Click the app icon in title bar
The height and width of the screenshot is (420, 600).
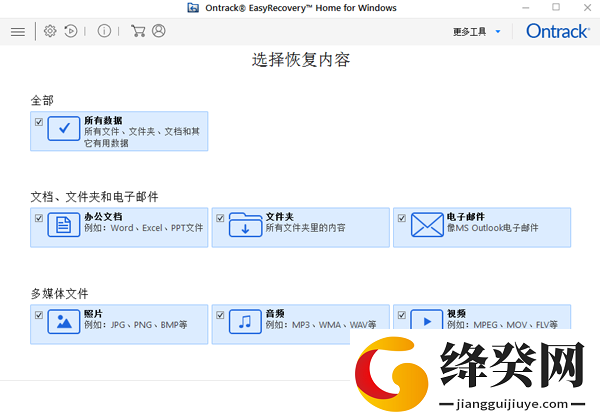tap(193, 8)
